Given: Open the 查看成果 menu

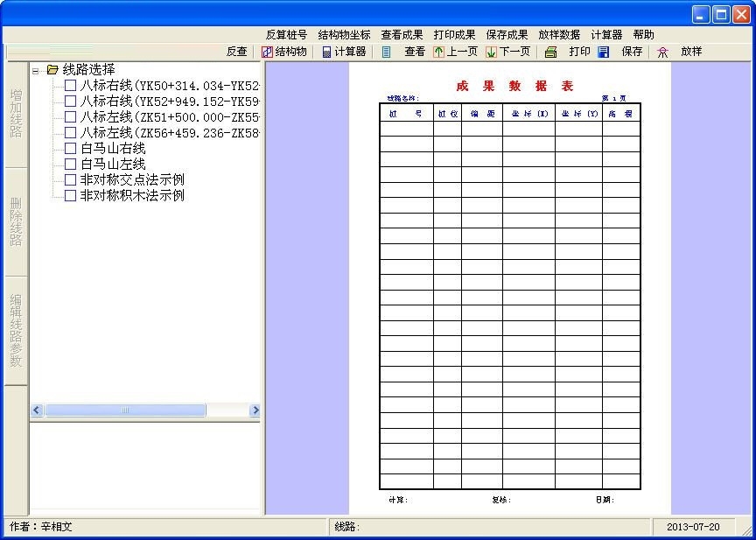Looking at the screenshot, I should click(x=402, y=35).
